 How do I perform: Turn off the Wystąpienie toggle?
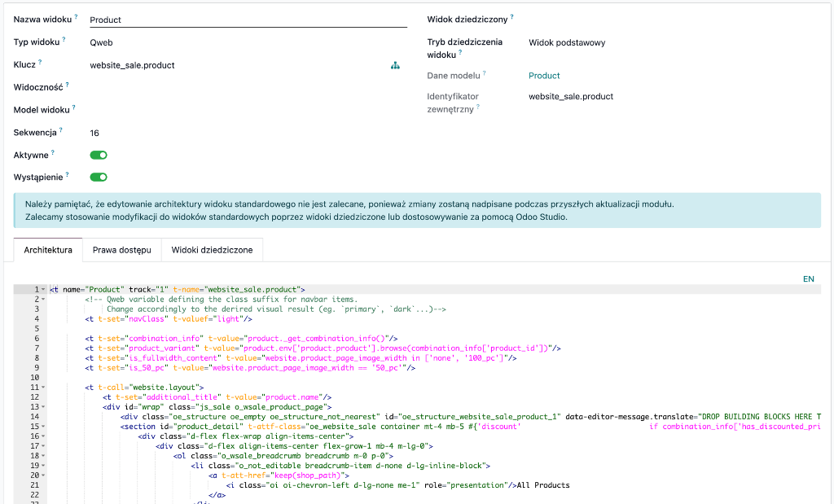(x=99, y=177)
